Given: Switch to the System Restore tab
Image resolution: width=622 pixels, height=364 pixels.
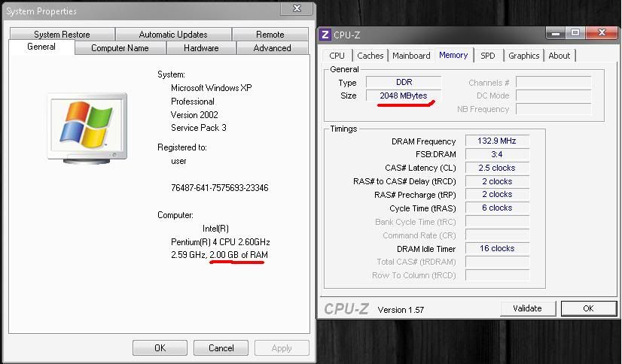Looking at the screenshot, I should (62, 35).
